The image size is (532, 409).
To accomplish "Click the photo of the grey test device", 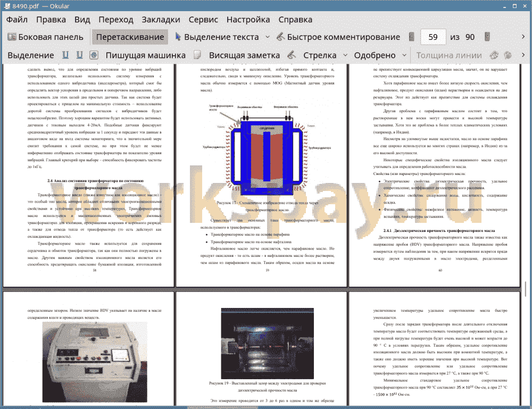I will [95, 362].
